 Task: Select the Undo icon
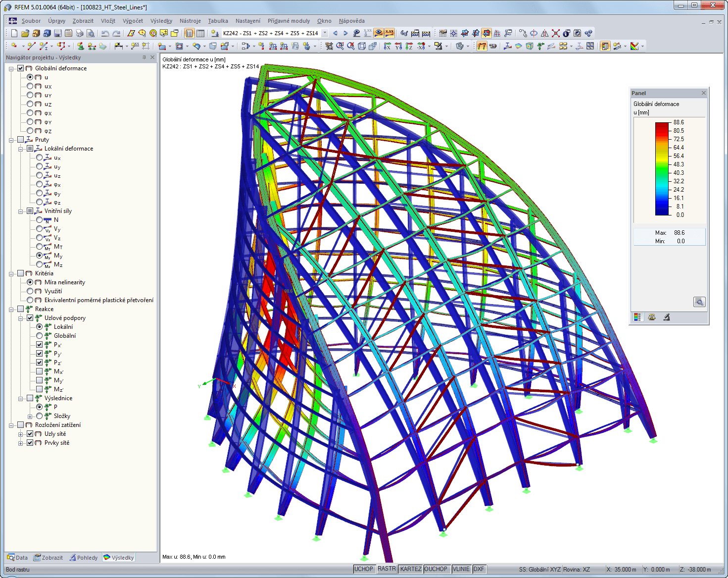(x=106, y=33)
